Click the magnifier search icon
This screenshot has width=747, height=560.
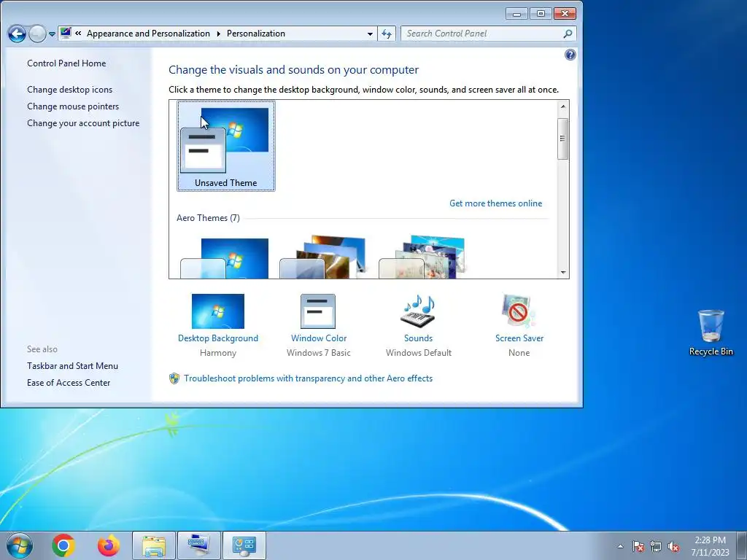tap(568, 34)
